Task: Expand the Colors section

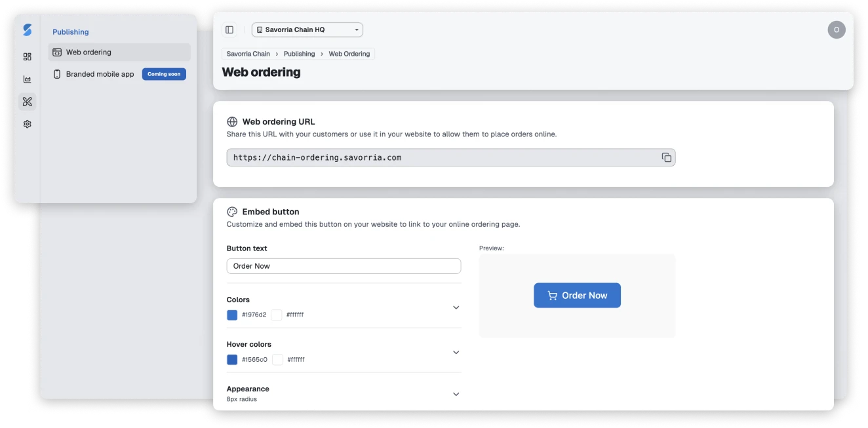Action: point(456,307)
